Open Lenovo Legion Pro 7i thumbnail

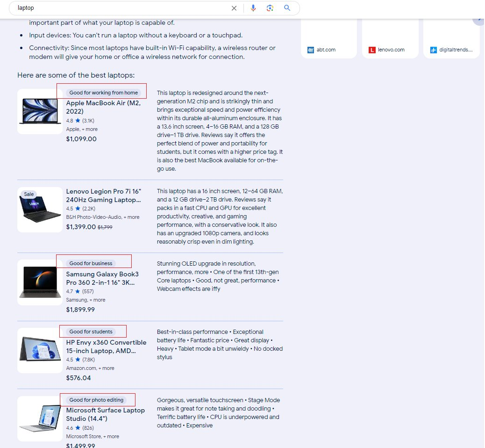[x=40, y=210]
